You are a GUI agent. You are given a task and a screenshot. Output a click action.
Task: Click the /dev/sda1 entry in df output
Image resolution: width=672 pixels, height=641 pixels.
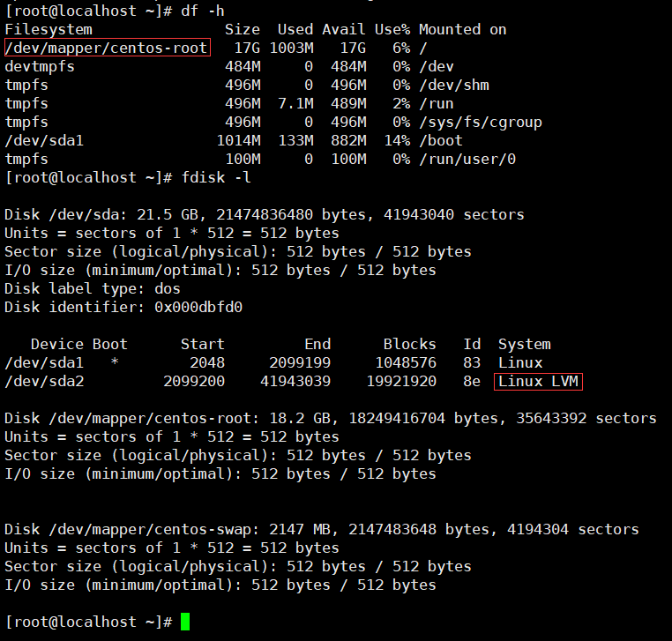pyautogui.click(x=44, y=140)
